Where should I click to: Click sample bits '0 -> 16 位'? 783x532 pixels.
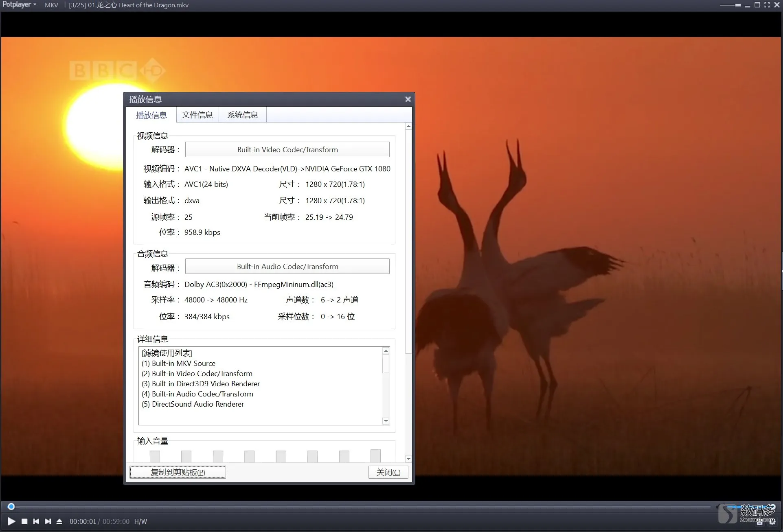coord(338,316)
